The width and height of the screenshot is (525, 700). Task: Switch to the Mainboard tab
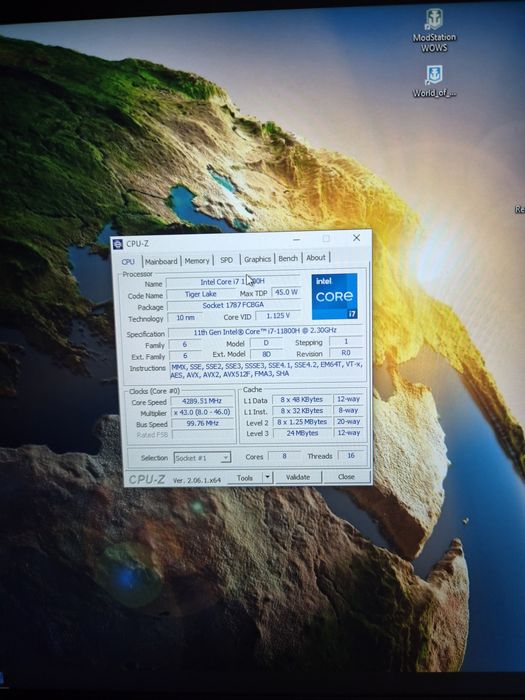(x=161, y=261)
